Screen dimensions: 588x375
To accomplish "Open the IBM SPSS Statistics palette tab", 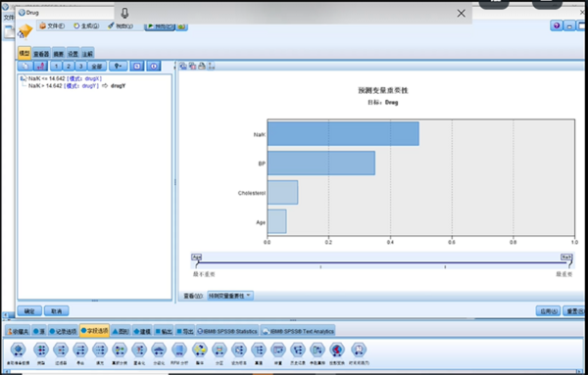I will pyautogui.click(x=227, y=331).
